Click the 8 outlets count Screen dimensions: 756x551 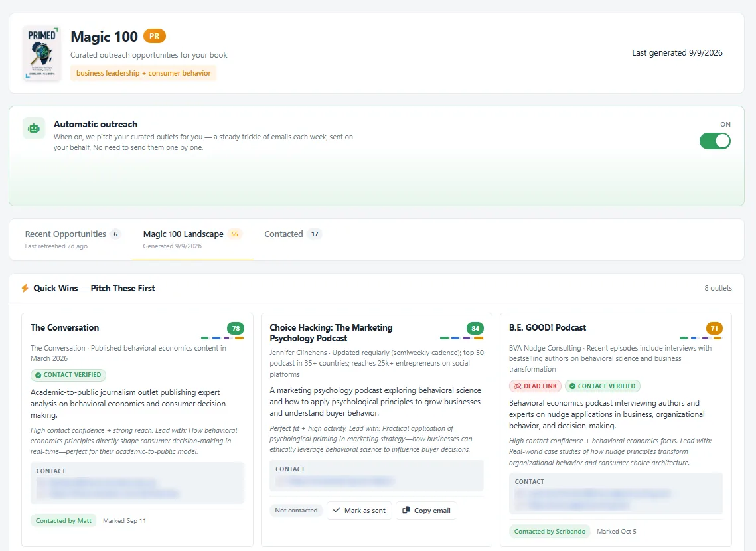718,288
